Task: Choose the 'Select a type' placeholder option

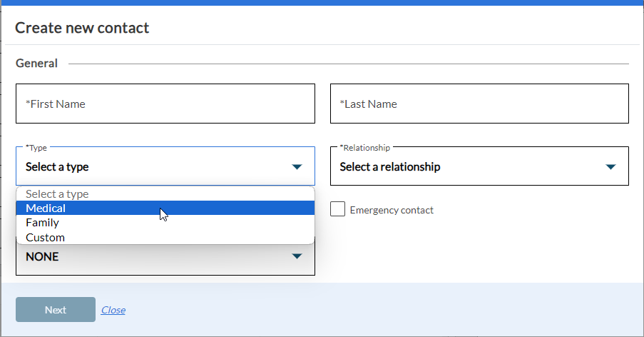Action: (x=57, y=193)
